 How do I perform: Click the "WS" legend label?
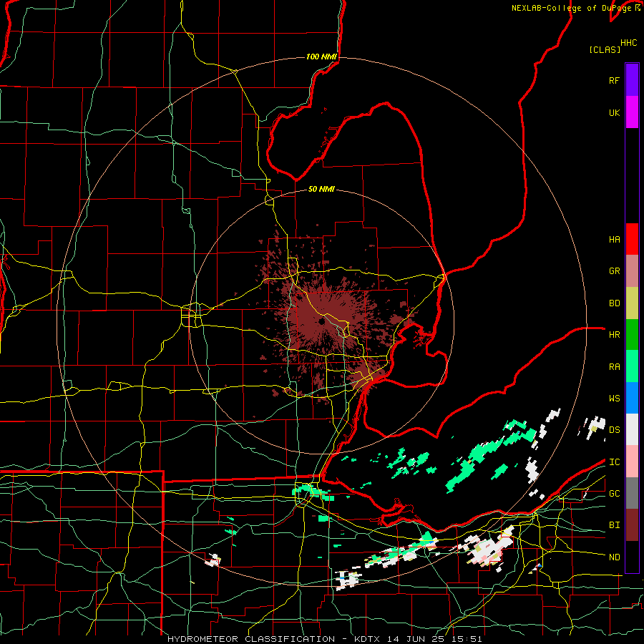click(x=614, y=399)
